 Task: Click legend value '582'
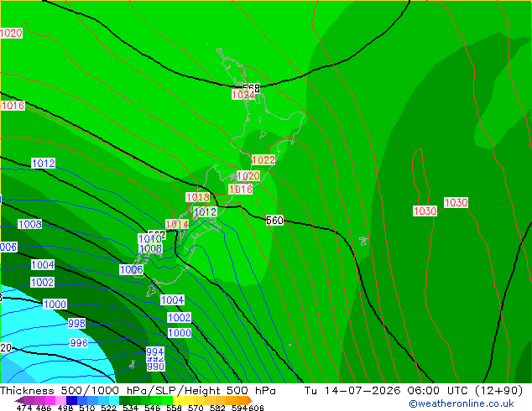click(217, 408)
